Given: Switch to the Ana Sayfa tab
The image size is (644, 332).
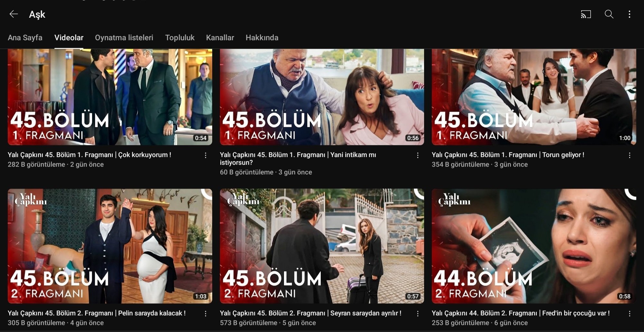Looking at the screenshot, I should tap(25, 38).
